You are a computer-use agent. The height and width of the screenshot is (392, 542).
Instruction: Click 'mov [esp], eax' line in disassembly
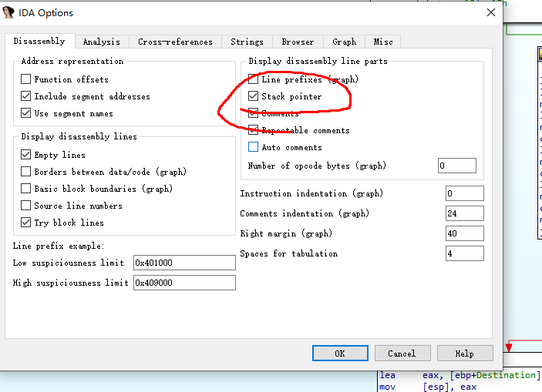tap(428, 387)
